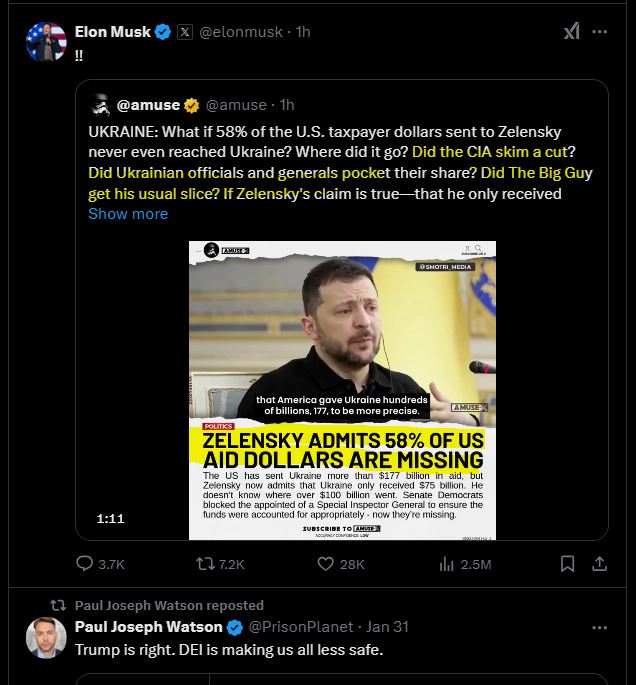The image size is (636, 685).
Task: Like the post with 28K likes
Action: click(325, 564)
